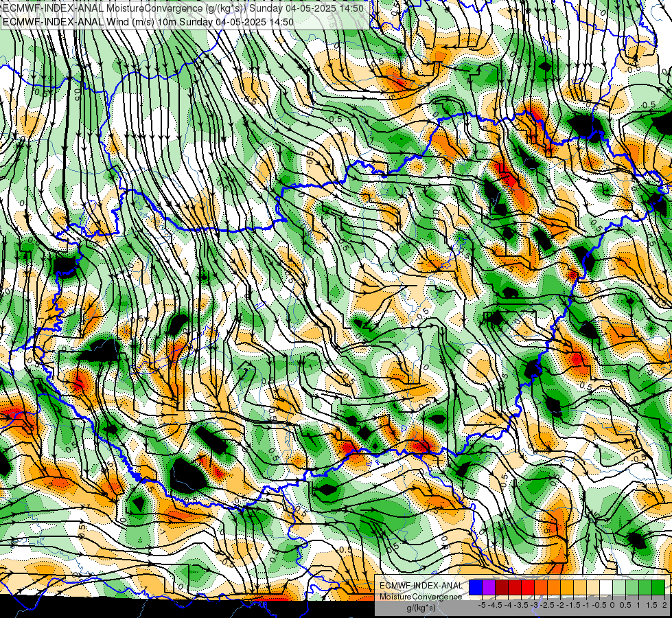The width and height of the screenshot is (672, 618).
Task: Click the -4 tick label on legend
Action: [508, 605]
